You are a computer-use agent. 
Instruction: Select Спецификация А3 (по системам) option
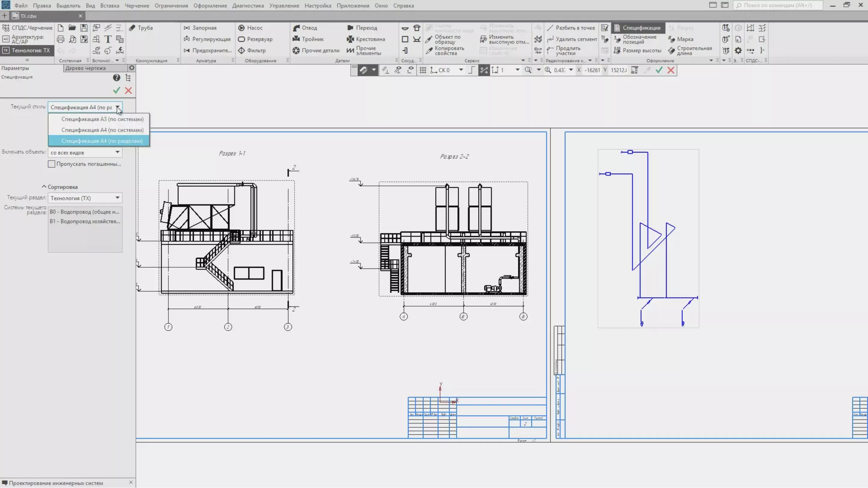coord(102,119)
